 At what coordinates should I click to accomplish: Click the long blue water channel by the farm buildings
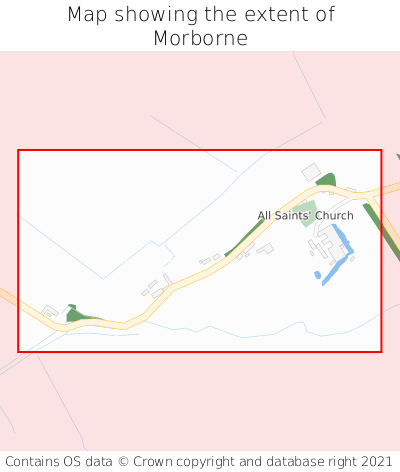(x=339, y=254)
